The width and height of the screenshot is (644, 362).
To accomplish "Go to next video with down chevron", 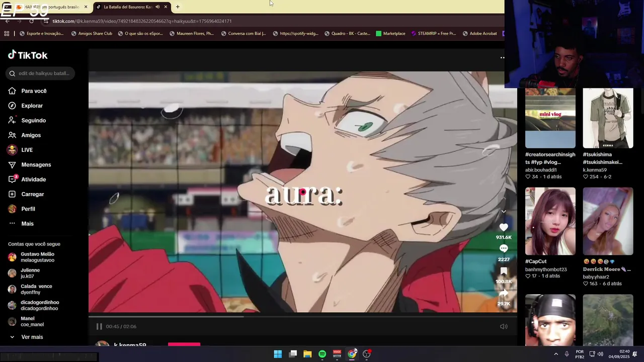I will [504, 211].
